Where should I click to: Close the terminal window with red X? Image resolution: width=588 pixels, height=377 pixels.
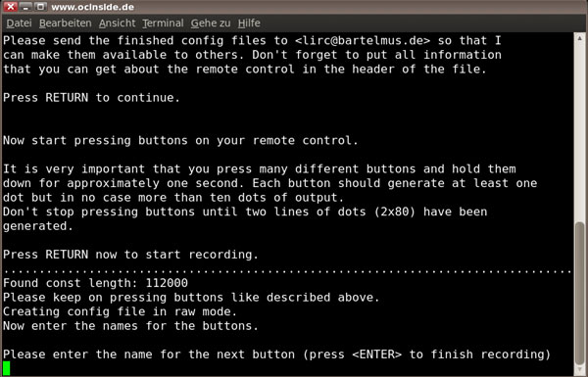[11, 7]
